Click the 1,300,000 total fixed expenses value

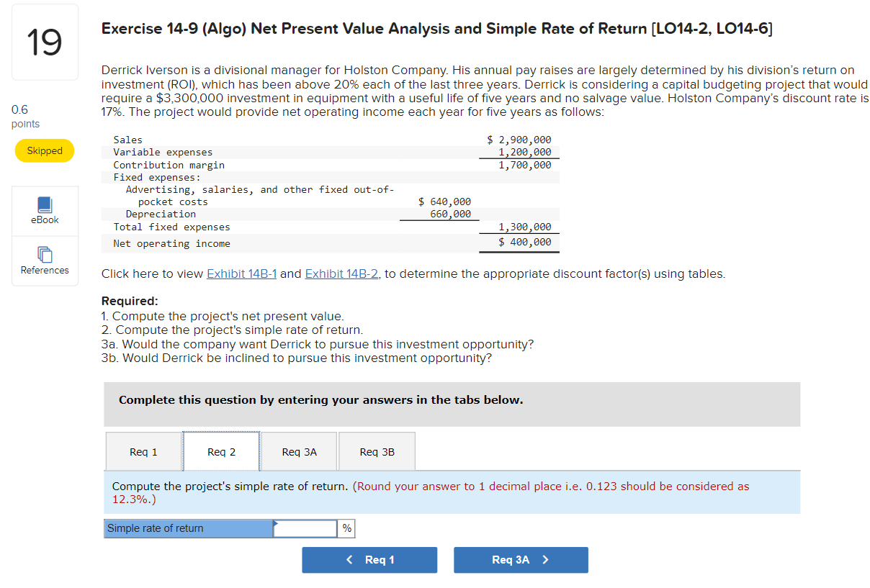525,227
